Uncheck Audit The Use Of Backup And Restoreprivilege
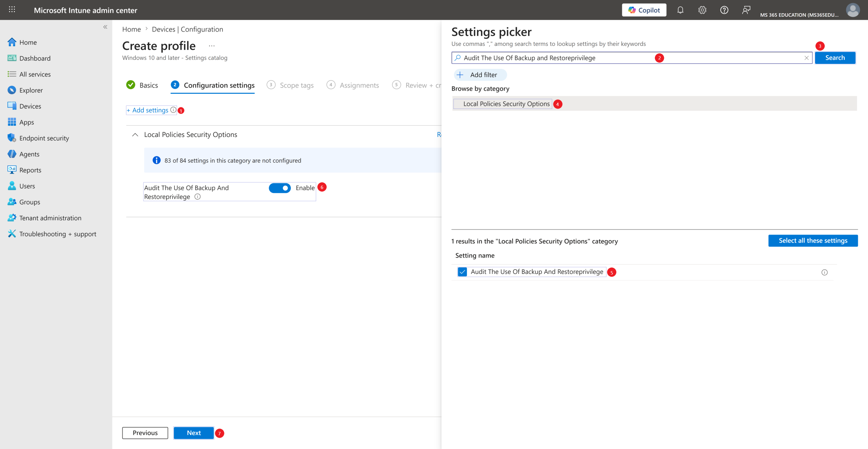This screenshot has height=449, width=868. (x=462, y=272)
